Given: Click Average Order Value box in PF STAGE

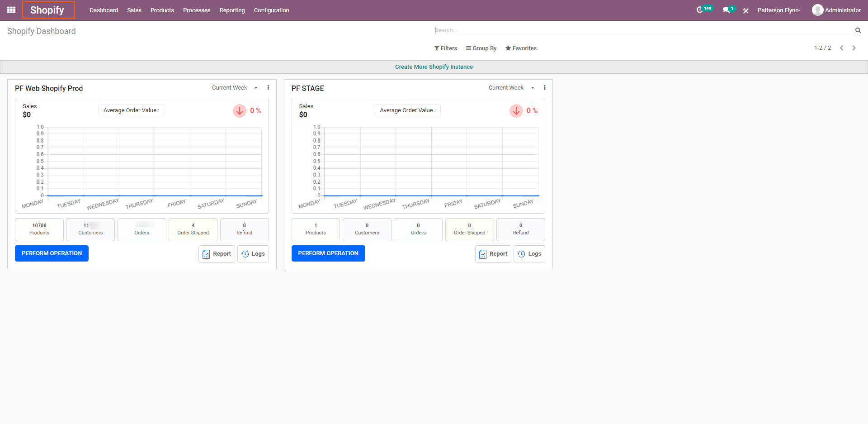Looking at the screenshot, I should coord(408,110).
